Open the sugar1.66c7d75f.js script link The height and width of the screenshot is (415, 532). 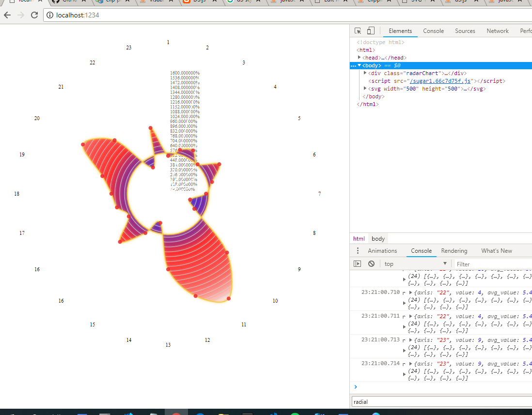click(440, 81)
